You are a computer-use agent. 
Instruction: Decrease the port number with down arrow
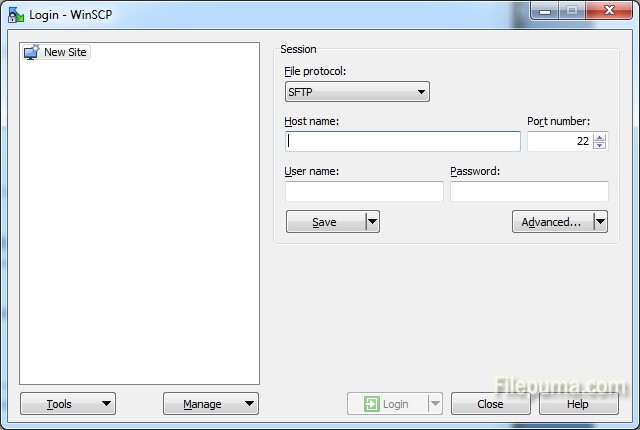pyautogui.click(x=599, y=146)
